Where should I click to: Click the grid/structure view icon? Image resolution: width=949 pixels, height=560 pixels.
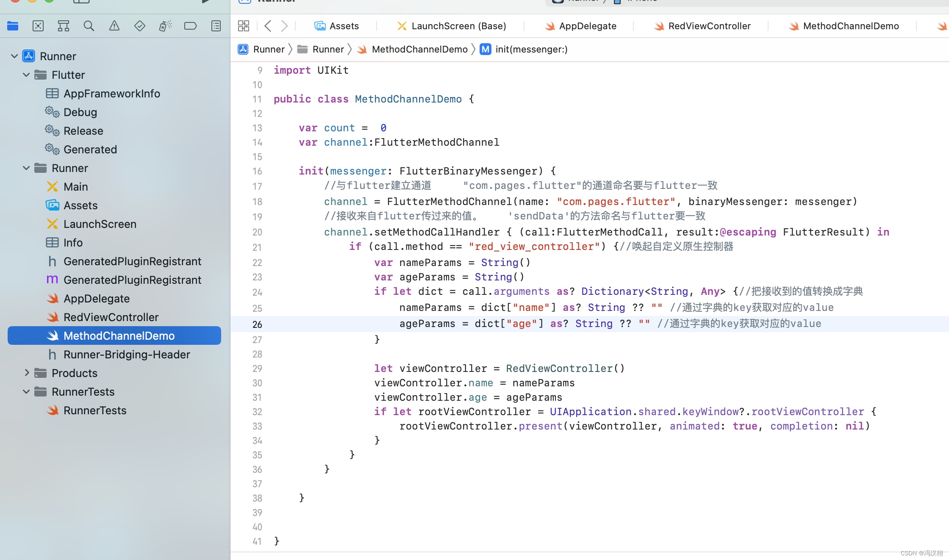pos(243,26)
